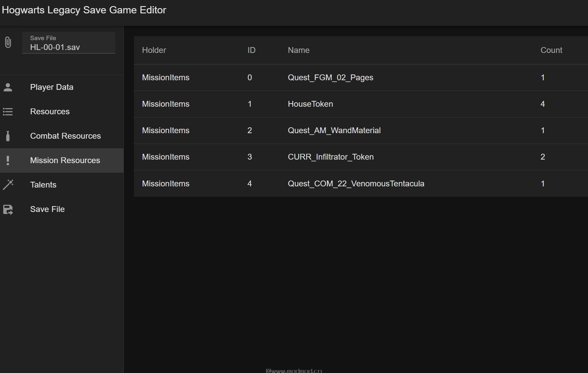Select the Quest_COM_22_VenomousTentacula name cell
The height and width of the screenshot is (373, 588).
356,184
